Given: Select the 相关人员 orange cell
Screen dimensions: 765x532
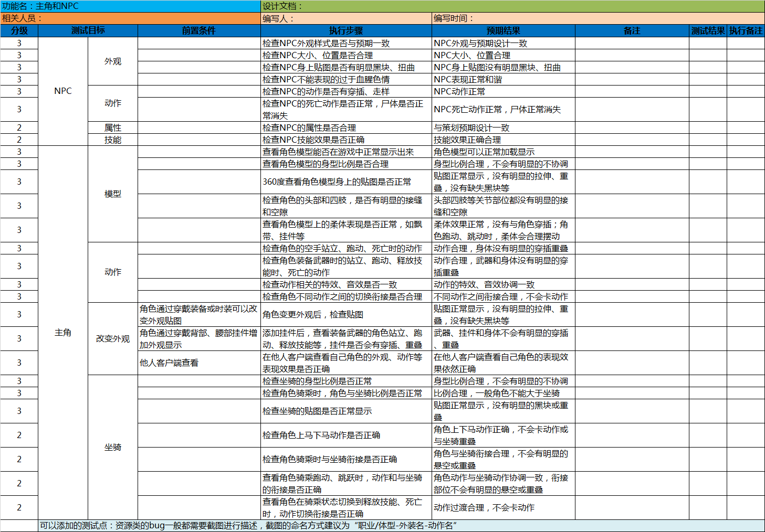Looking at the screenshot, I should [130, 18].
